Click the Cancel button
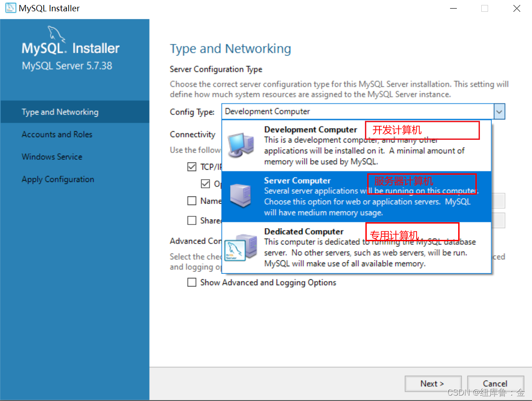Viewport: 532px width, 401px height. pos(495,384)
